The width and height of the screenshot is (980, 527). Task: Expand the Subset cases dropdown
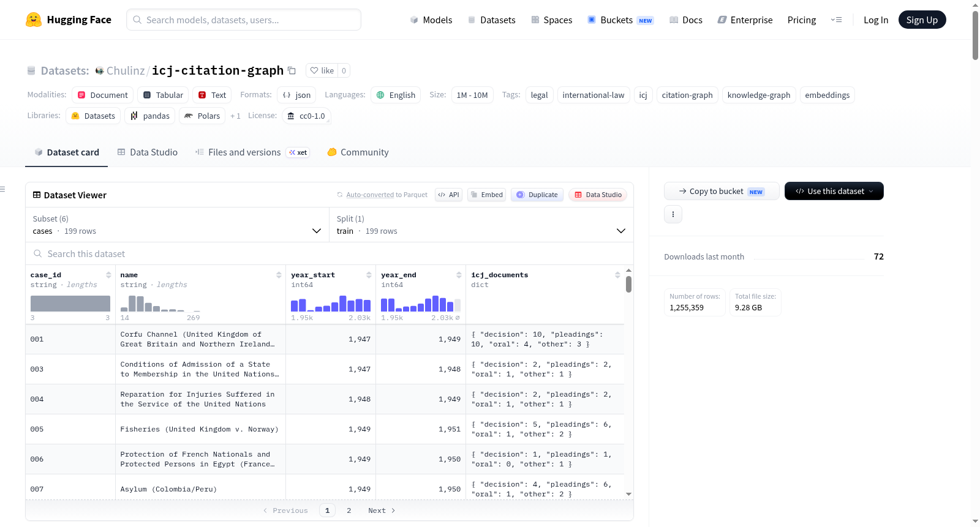point(177,225)
